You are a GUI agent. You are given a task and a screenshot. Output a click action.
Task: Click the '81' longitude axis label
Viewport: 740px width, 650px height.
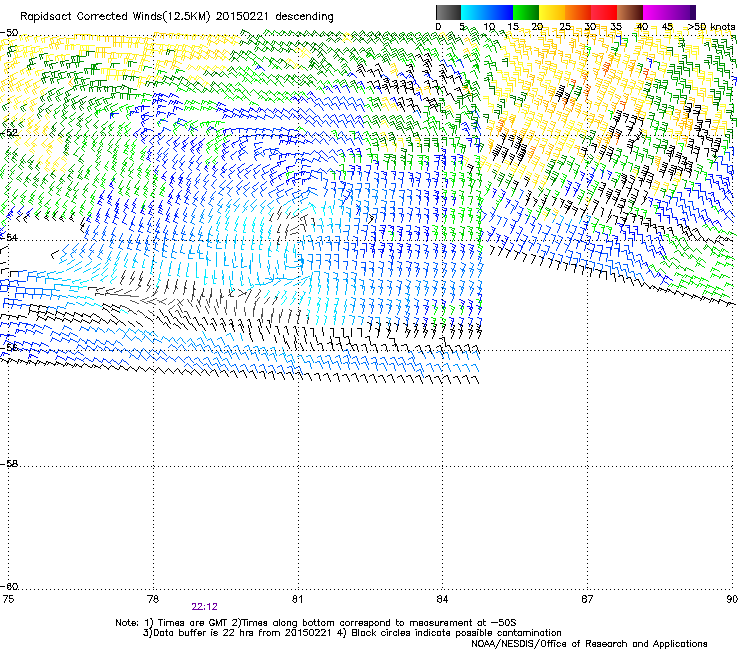pyautogui.click(x=297, y=599)
